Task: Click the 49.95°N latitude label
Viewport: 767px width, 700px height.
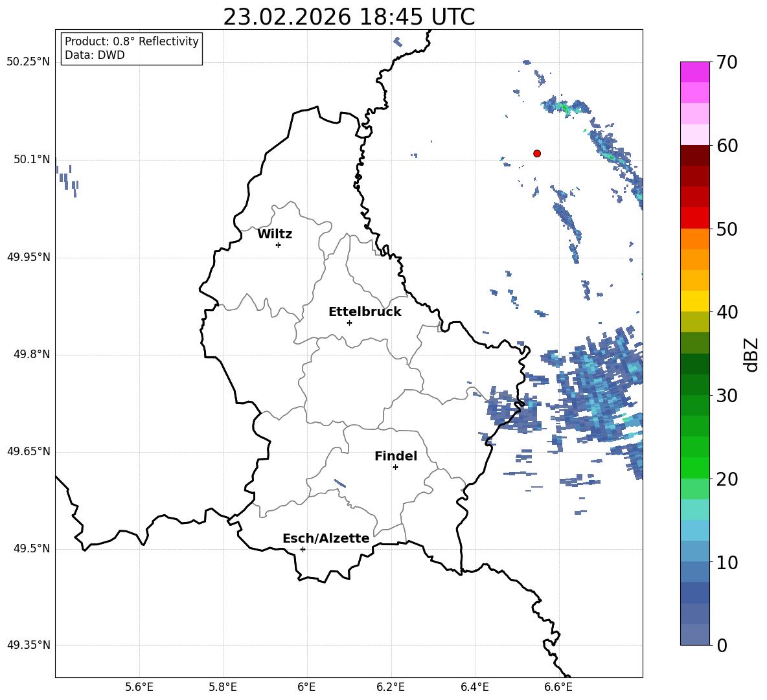Action: pos(29,256)
